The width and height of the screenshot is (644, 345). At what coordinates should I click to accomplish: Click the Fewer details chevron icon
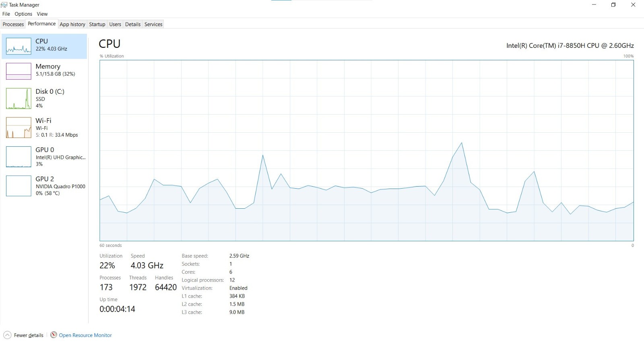pos(7,335)
